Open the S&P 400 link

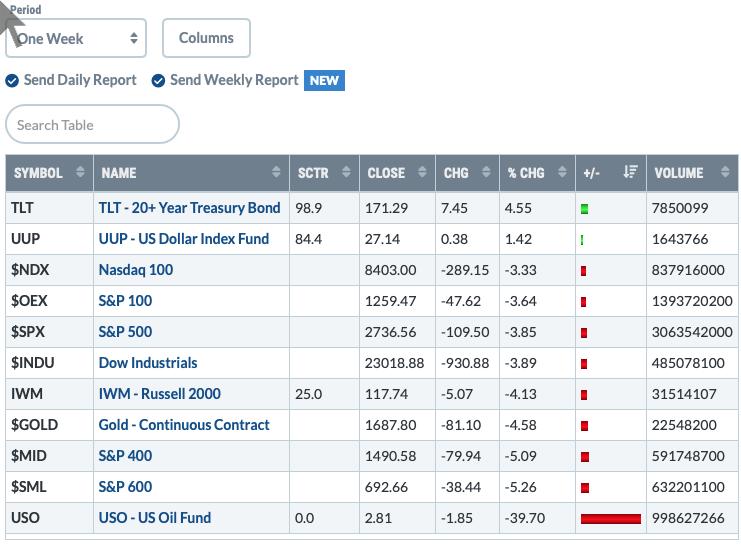125,456
